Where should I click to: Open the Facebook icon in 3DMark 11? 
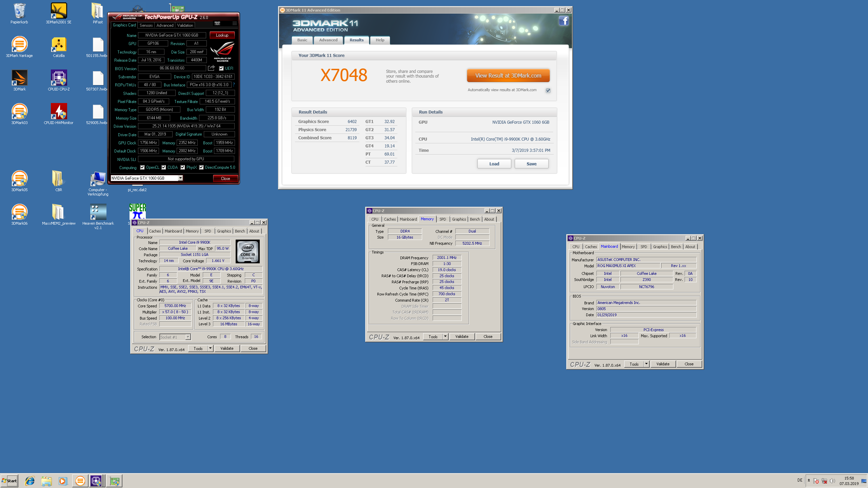564,21
